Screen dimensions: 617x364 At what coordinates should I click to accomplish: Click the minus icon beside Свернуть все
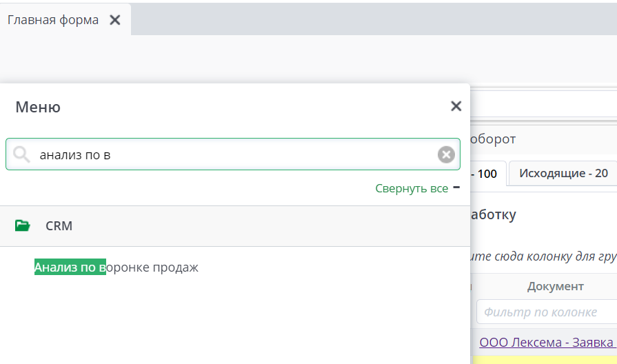[x=456, y=188]
